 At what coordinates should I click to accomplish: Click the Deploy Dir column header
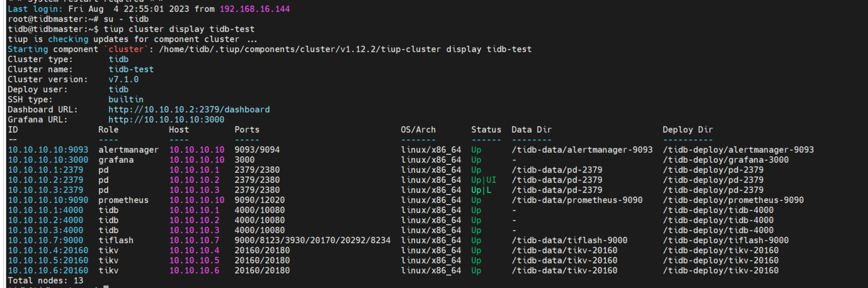(x=688, y=130)
